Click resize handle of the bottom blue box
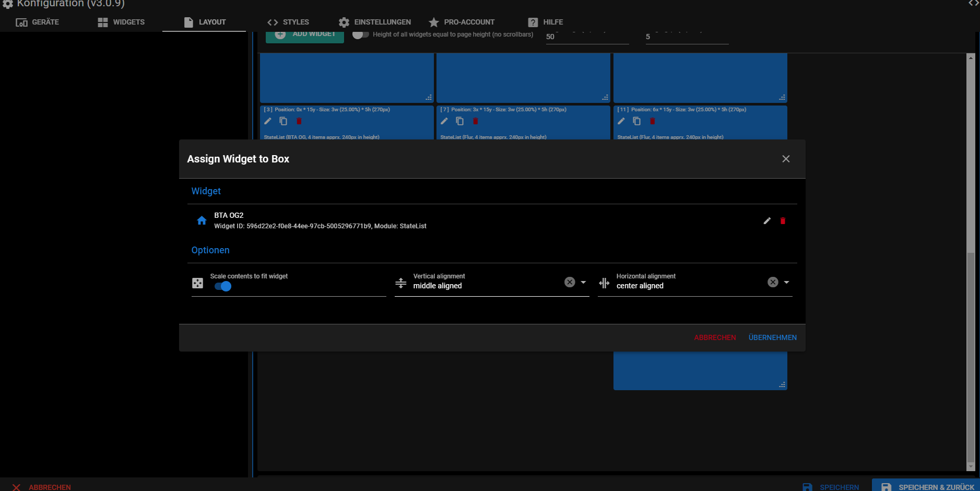 782,385
